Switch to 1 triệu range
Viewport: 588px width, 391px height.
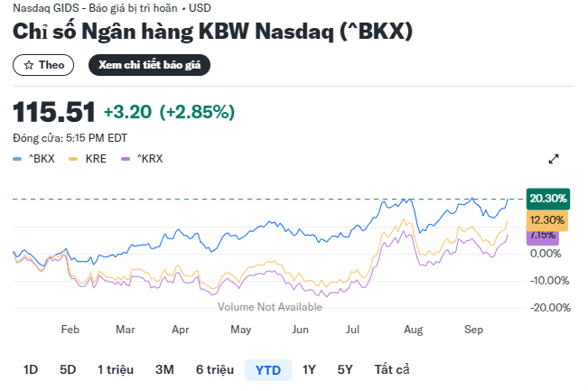116,369
